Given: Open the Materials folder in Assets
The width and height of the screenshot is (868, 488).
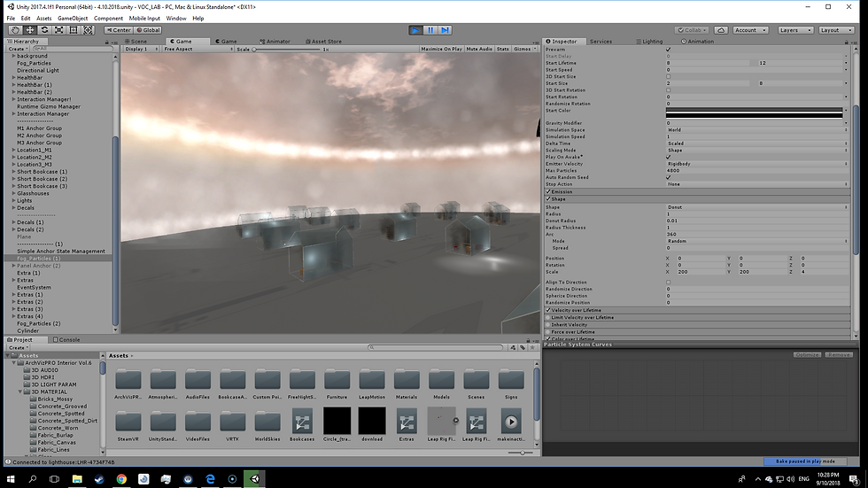Looking at the screenshot, I should click(x=407, y=384).
